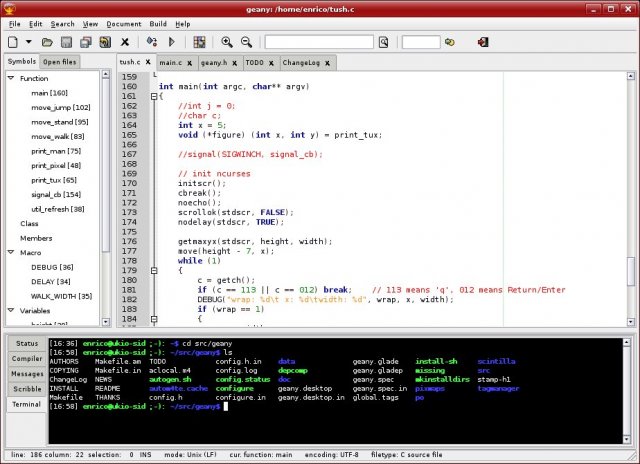
Task: Close the geany.h tab with its X
Action: [x=235, y=63]
